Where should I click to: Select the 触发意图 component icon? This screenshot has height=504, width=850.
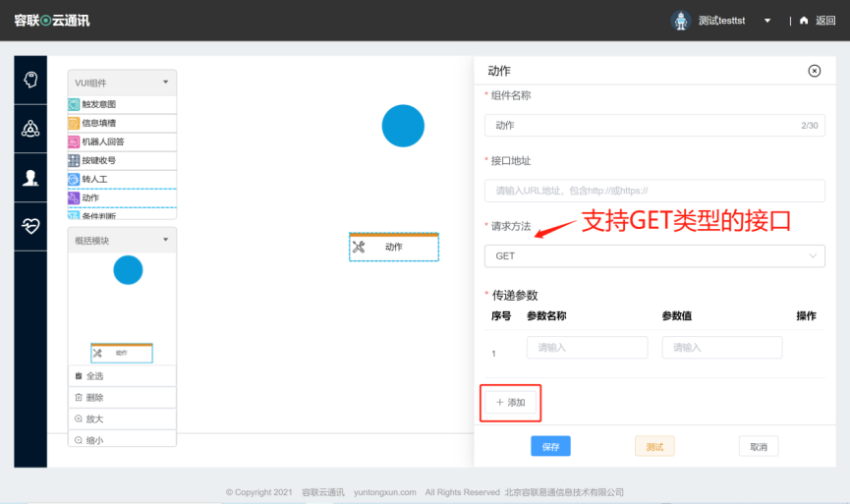coord(74,104)
